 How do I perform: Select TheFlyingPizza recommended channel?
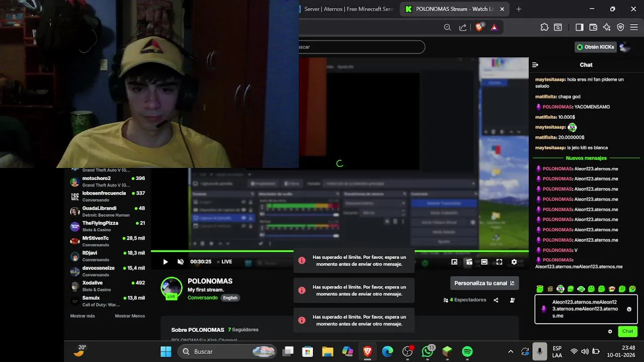tap(108, 226)
